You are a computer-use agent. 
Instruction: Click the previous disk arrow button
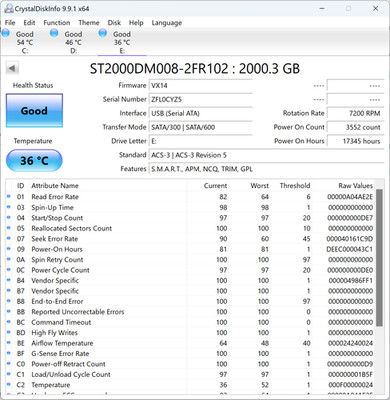(x=12, y=68)
